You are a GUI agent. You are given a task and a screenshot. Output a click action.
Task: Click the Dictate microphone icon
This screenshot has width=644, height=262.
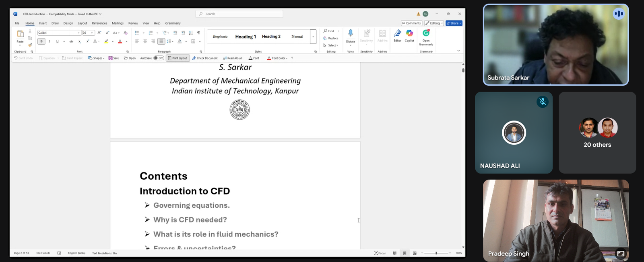[351, 34]
